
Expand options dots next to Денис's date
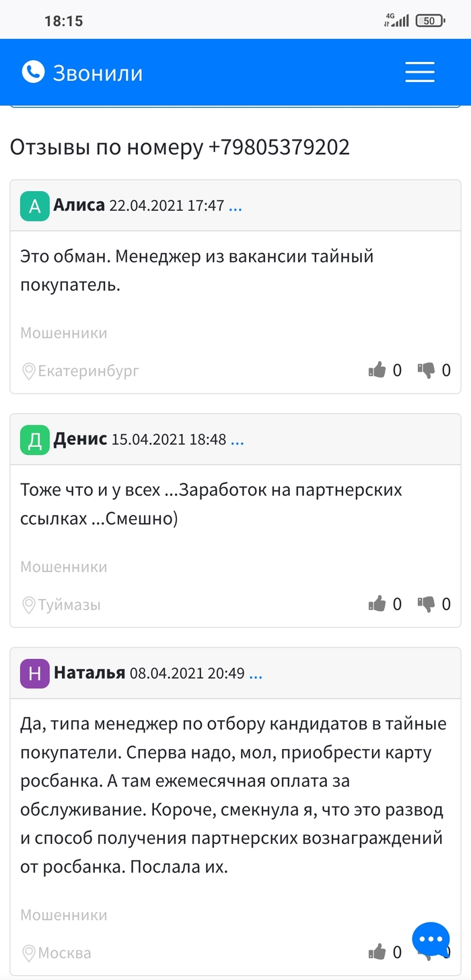[x=238, y=440]
